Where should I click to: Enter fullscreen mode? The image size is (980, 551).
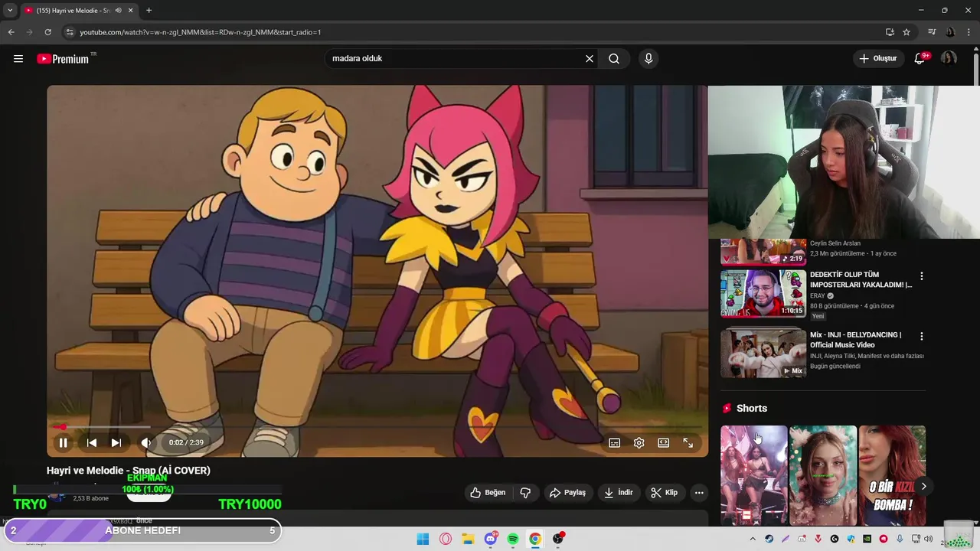point(688,442)
